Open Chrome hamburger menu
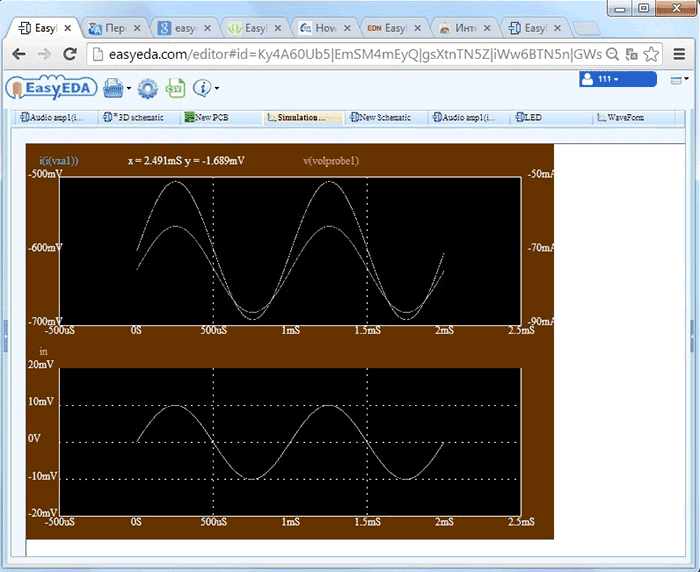This screenshot has width=700, height=572. pos(678,53)
